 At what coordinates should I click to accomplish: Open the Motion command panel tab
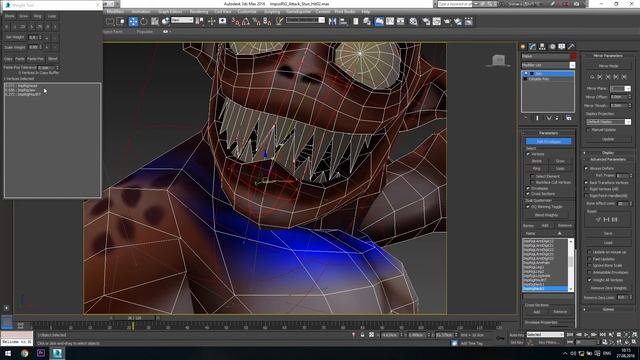(552, 47)
